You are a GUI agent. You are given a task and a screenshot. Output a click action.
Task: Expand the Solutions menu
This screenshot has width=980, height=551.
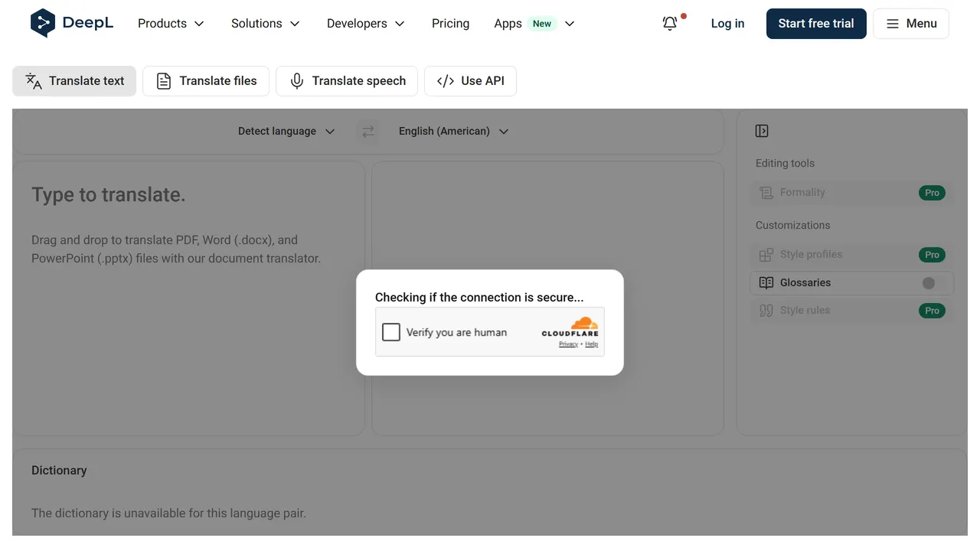pyautogui.click(x=266, y=24)
